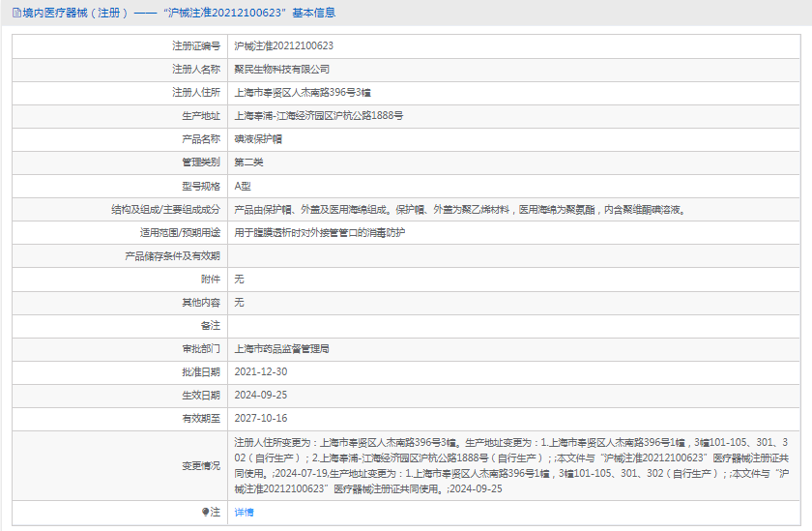
Task: Click the bullet icon next to 注 label
Action: click(205, 513)
